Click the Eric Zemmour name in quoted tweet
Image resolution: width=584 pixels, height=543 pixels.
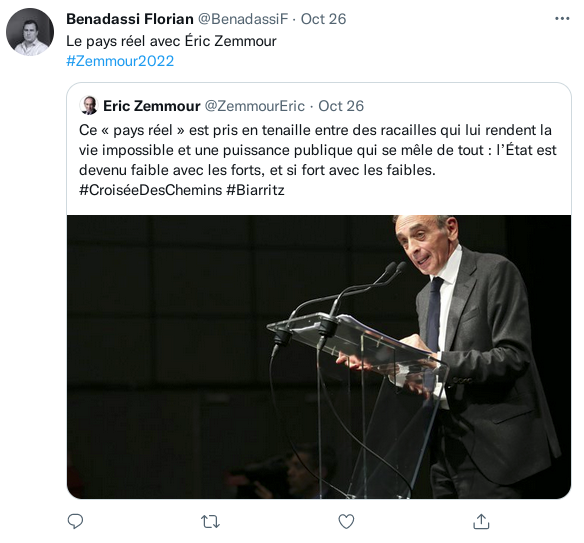click(x=152, y=106)
